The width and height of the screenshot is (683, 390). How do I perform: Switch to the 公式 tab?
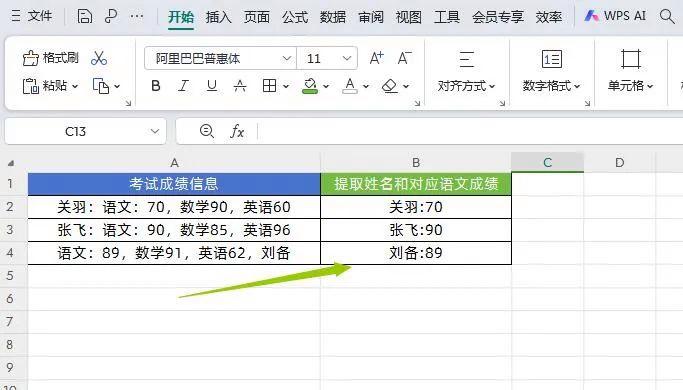pyautogui.click(x=295, y=17)
